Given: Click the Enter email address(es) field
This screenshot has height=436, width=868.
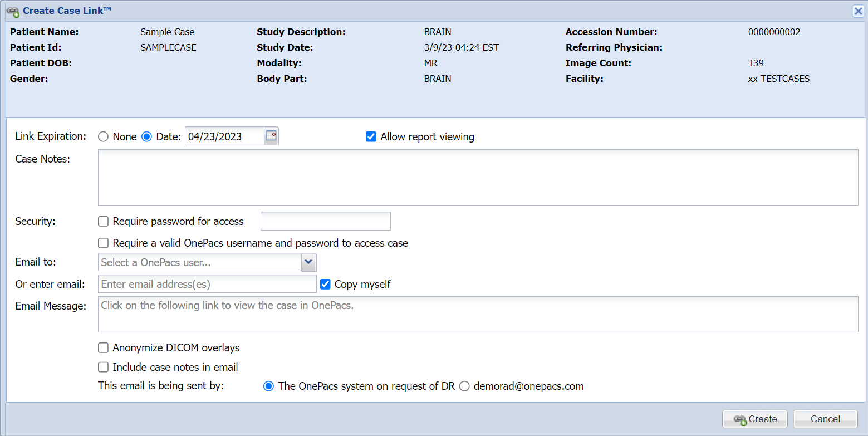Looking at the screenshot, I should tap(207, 285).
